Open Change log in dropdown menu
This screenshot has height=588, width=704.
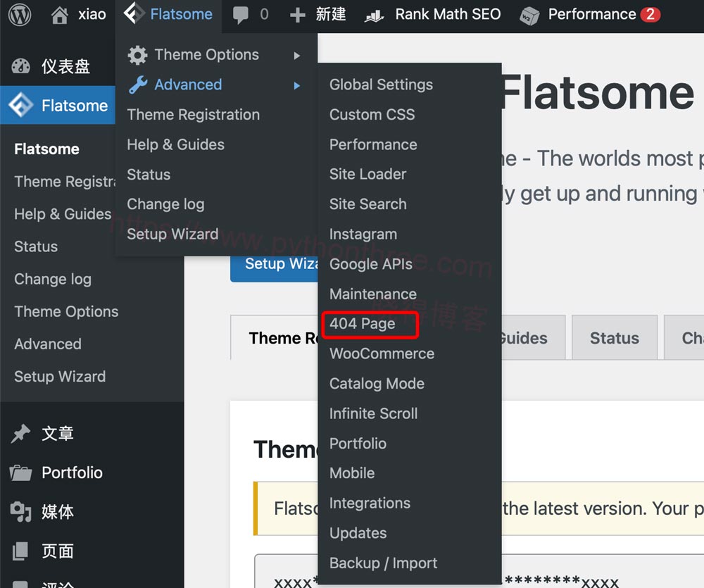tap(165, 204)
